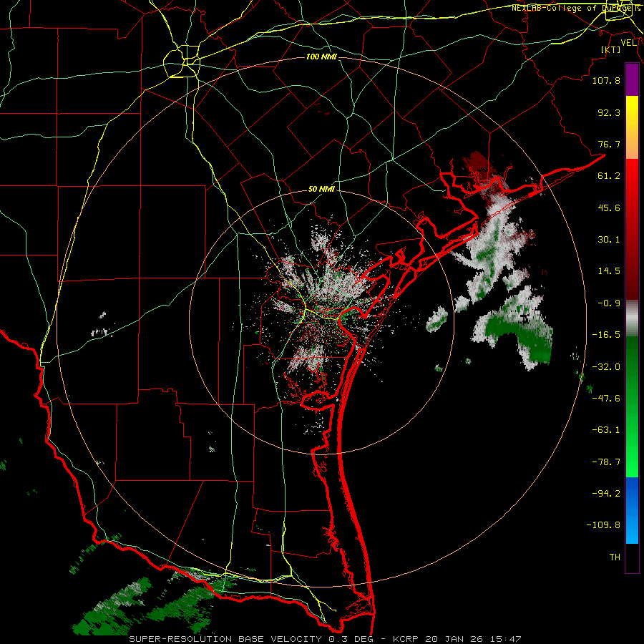Click the red outbound segment of the color bar

(x=632, y=229)
